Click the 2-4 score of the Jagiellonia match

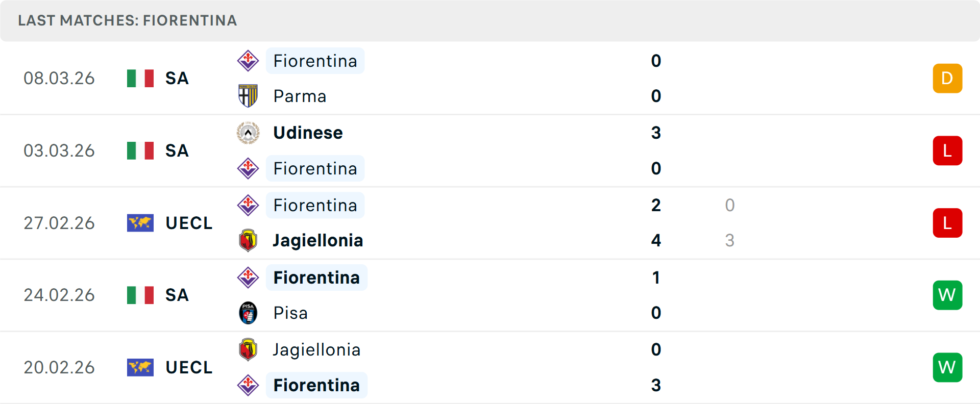tap(656, 223)
